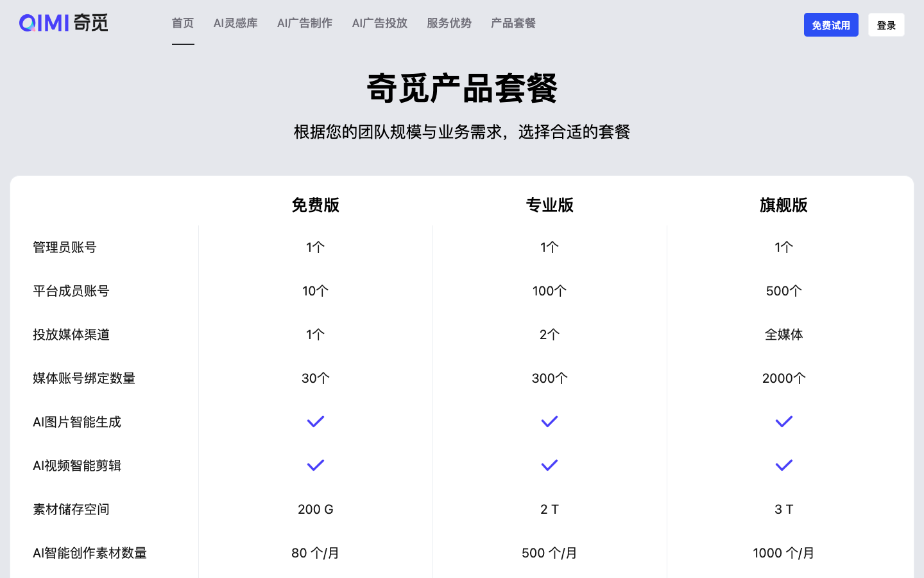Click the QIMI 奇觅 logo
The image size is (924, 578).
pos(63,22)
